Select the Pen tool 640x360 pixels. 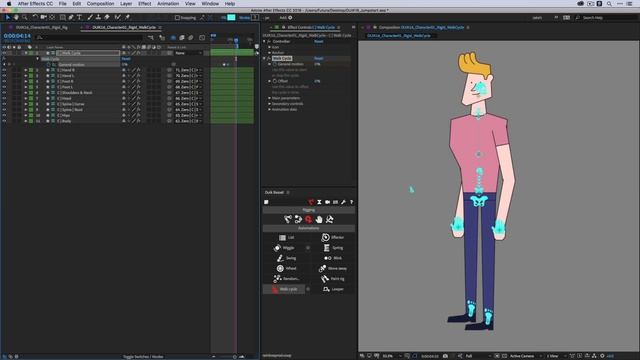point(71,18)
